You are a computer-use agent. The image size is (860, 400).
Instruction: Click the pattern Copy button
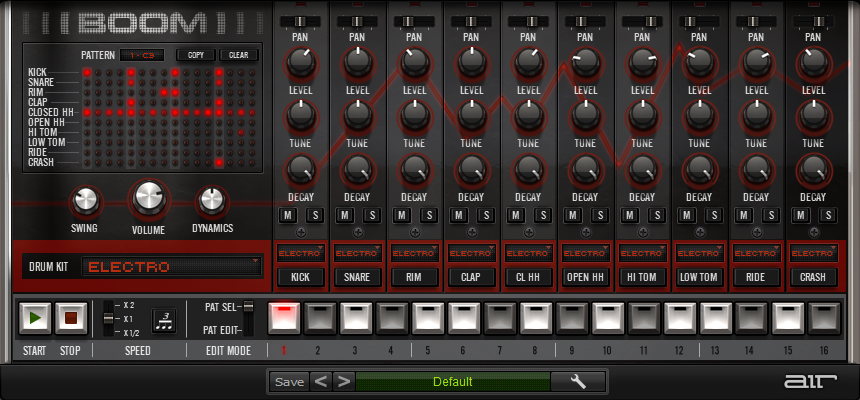coord(194,54)
